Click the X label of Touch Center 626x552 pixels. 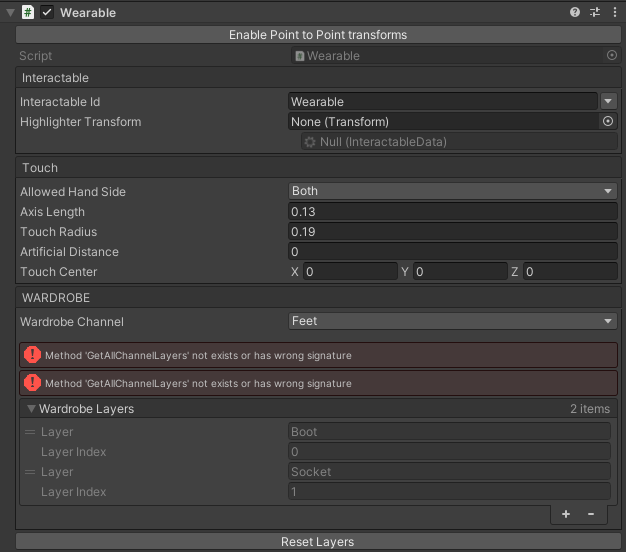coord(295,272)
